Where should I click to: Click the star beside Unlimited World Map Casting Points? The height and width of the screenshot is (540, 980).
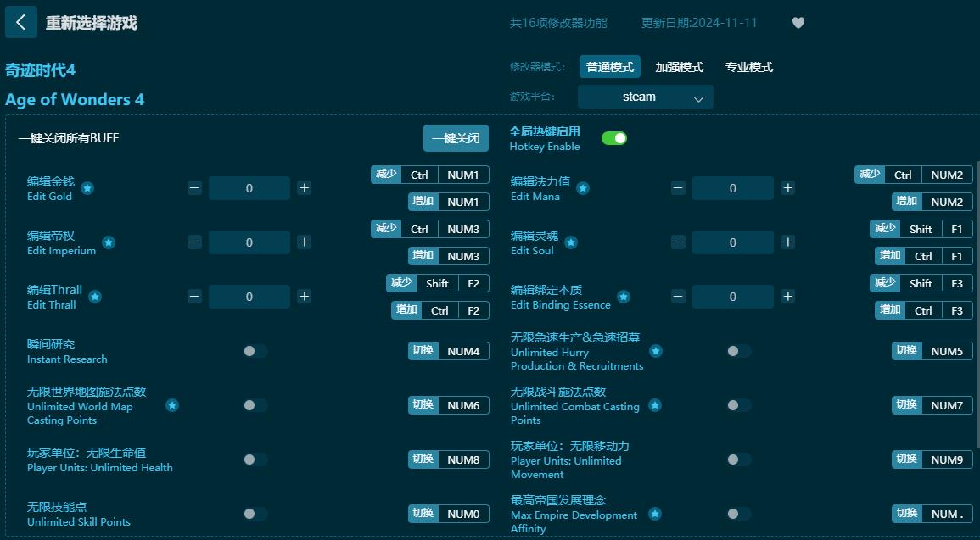pyautogui.click(x=172, y=406)
